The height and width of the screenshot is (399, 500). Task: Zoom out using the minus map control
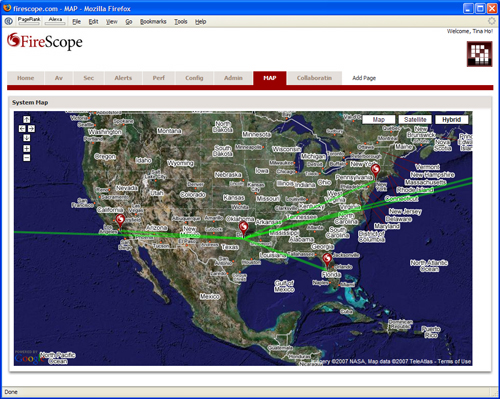coord(27,158)
